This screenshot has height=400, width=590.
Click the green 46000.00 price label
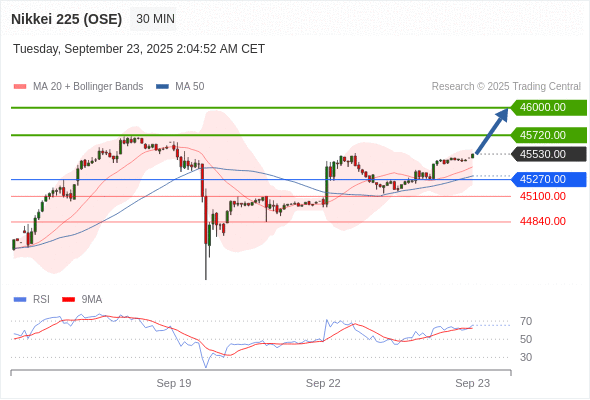549,108
